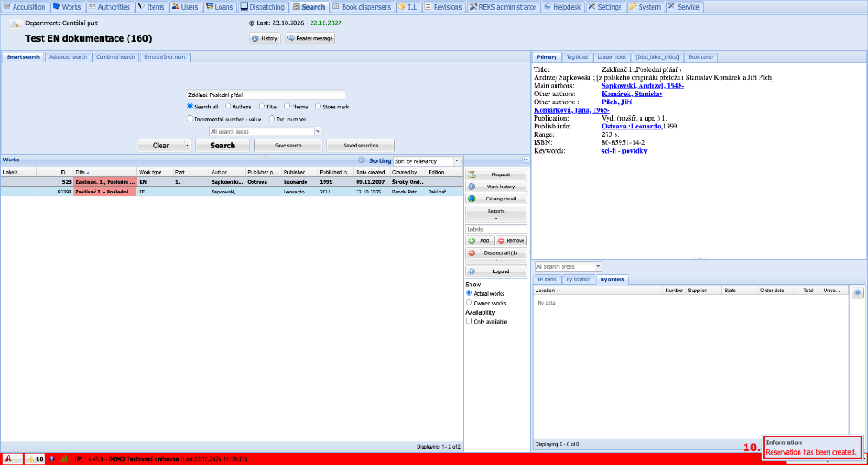Show the Book cover tab
Image resolution: width=868 pixels, height=465 pixels.
tap(700, 57)
